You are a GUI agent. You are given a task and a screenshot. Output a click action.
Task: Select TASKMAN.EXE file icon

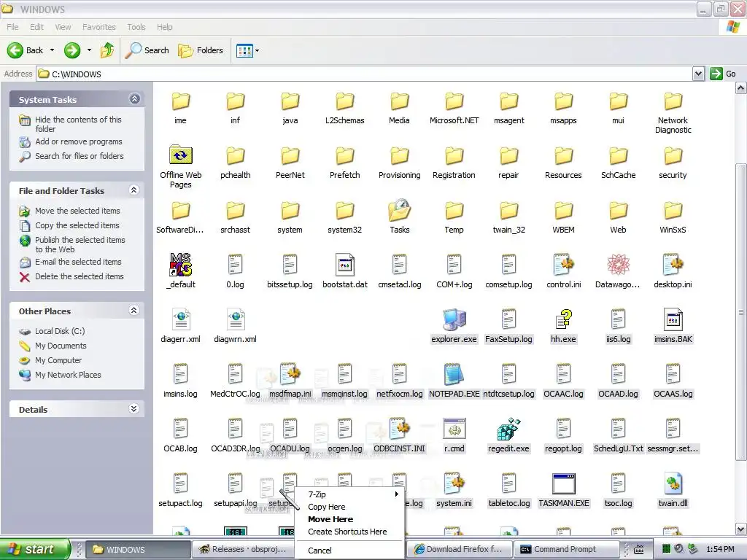pyautogui.click(x=564, y=483)
